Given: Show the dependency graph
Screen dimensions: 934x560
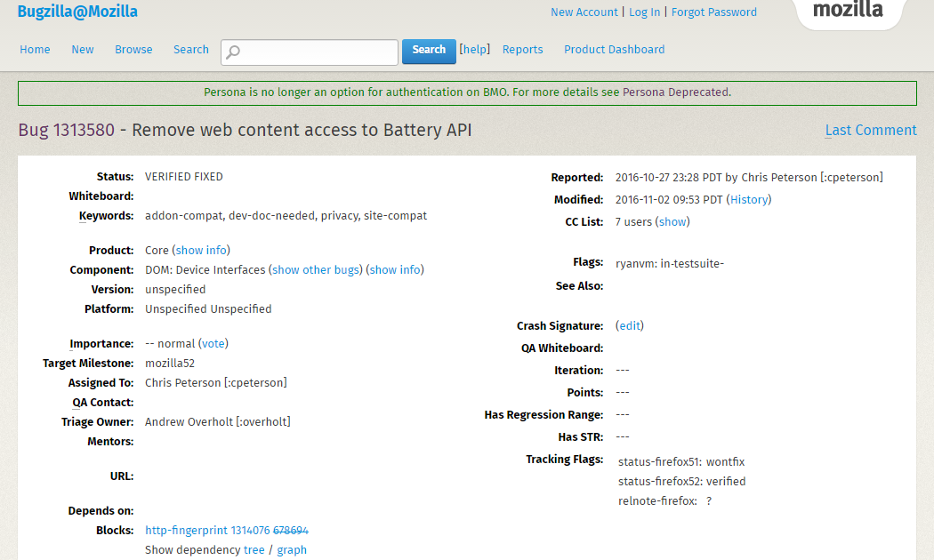Looking at the screenshot, I should coord(292,549).
